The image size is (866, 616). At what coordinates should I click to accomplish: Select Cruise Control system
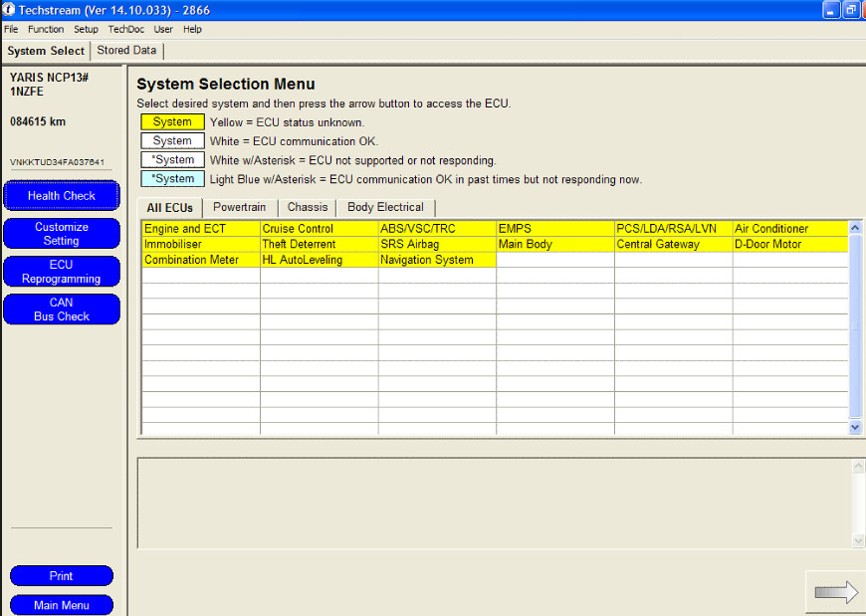(x=320, y=229)
